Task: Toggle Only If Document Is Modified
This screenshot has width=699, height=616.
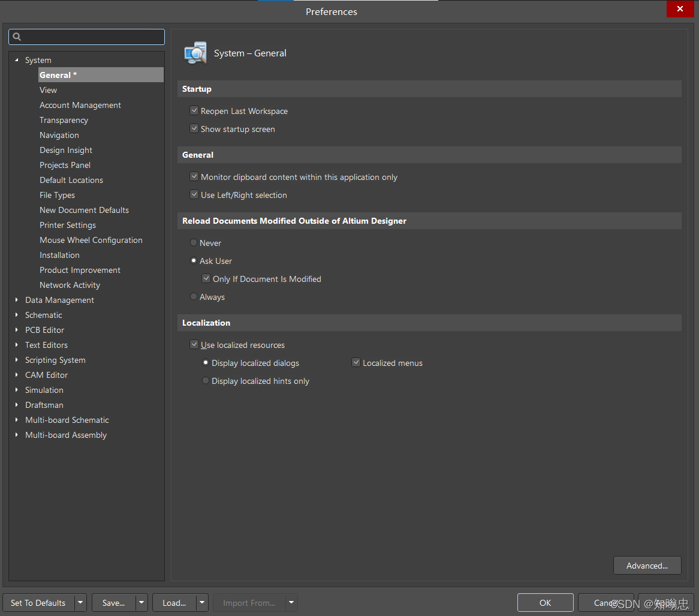Action: [206, 278]
